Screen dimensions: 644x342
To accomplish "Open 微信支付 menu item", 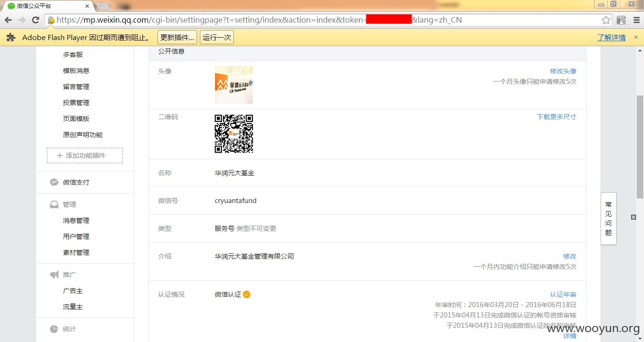I will pyautogui.click(x=76, y=182).
